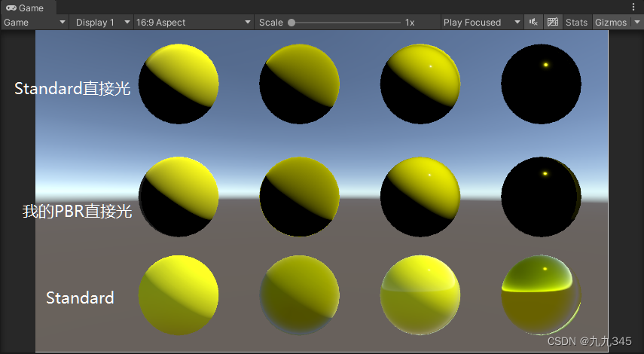Screen dimensions: 644x354
Task: Open the Game tab kebab options menu
Action: 633,8
